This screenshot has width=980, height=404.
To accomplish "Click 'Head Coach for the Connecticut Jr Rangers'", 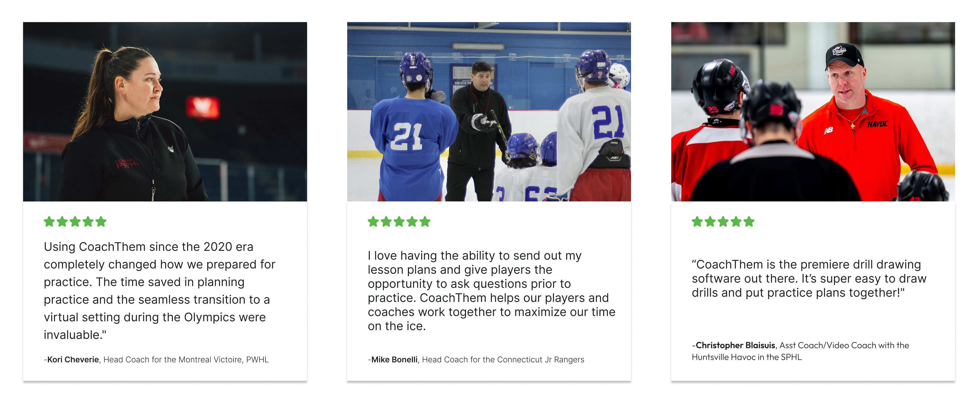I will 503,359.
